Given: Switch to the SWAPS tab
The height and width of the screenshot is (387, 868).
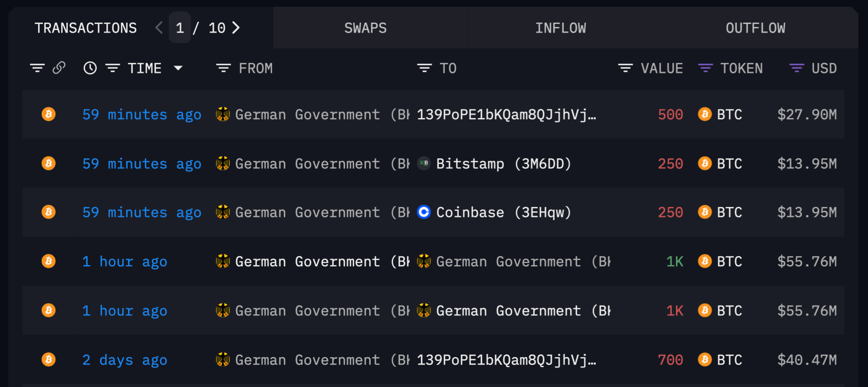Looking at the screenshot, I should tap(365, 28).
